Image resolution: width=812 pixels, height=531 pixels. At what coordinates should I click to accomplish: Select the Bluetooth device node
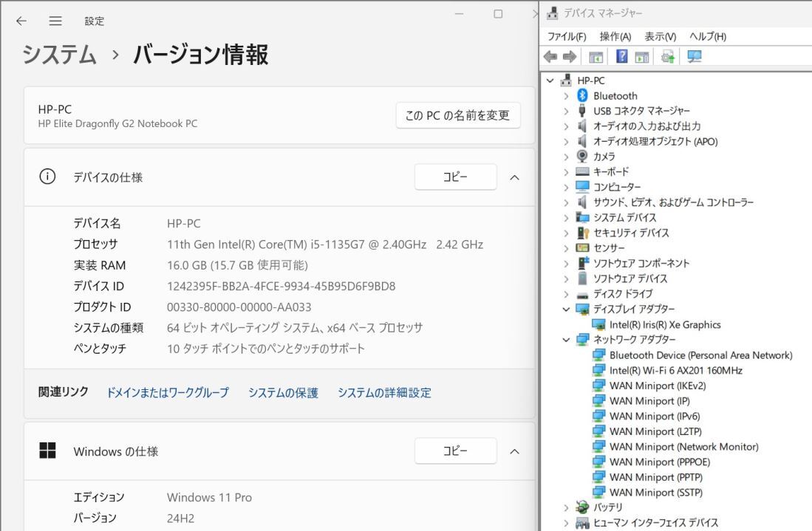point(614,95)
